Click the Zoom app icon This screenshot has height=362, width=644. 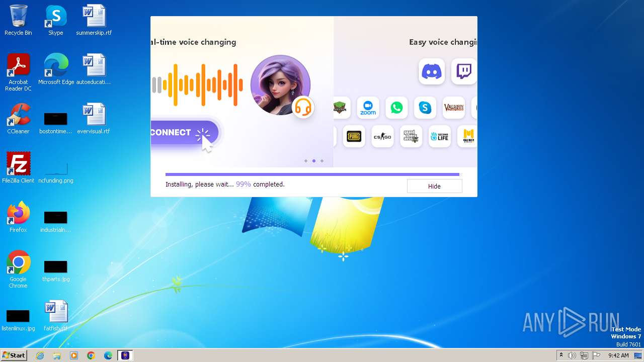click(x=368, y=108)
